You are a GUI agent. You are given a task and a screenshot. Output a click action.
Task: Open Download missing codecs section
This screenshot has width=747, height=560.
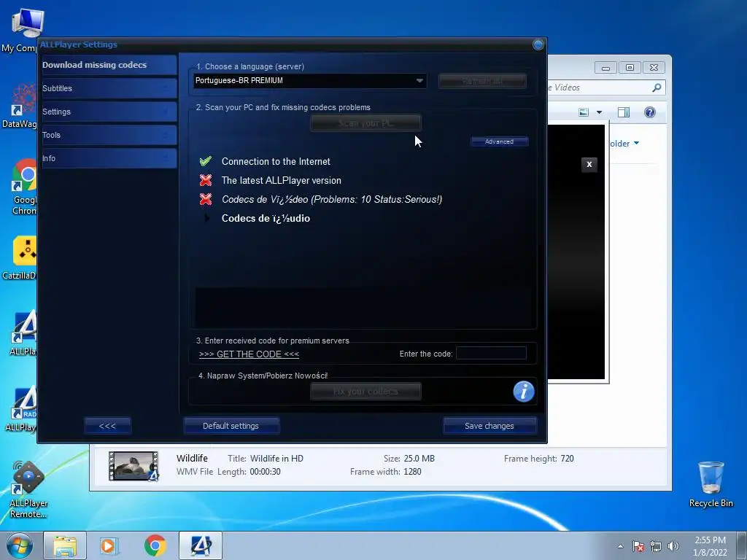tap(109, 65)
